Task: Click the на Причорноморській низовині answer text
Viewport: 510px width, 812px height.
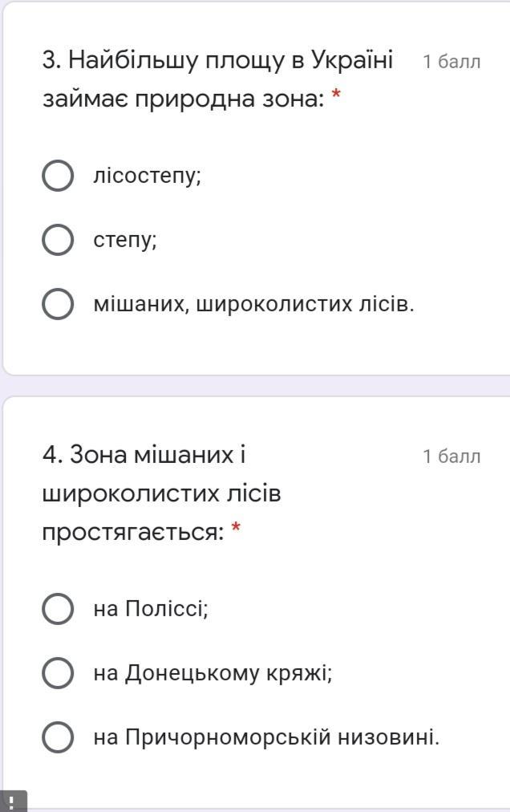Action: [266, 737]
